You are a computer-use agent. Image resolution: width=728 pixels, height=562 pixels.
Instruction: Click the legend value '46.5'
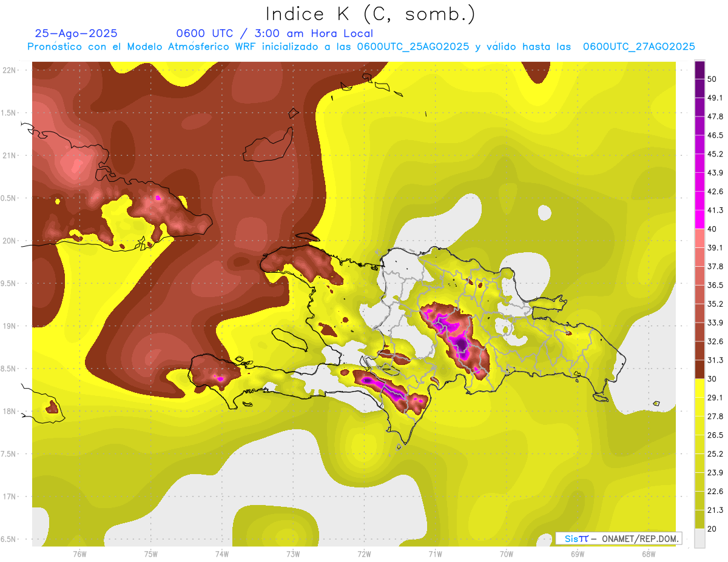(x=715, y=136)
